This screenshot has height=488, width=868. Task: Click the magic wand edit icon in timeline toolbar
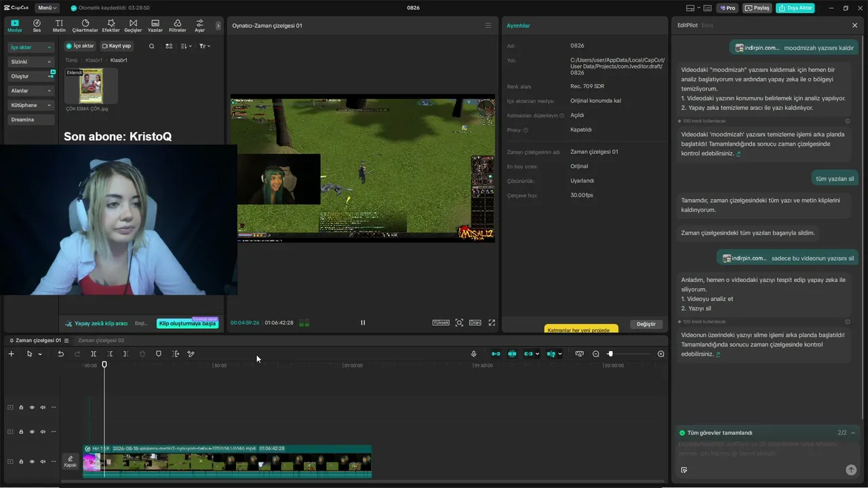click(191, 354)
